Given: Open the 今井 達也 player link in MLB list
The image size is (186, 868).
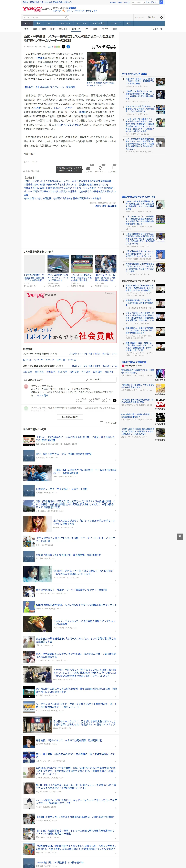Looking at the screenshot, I should [86, 372].
